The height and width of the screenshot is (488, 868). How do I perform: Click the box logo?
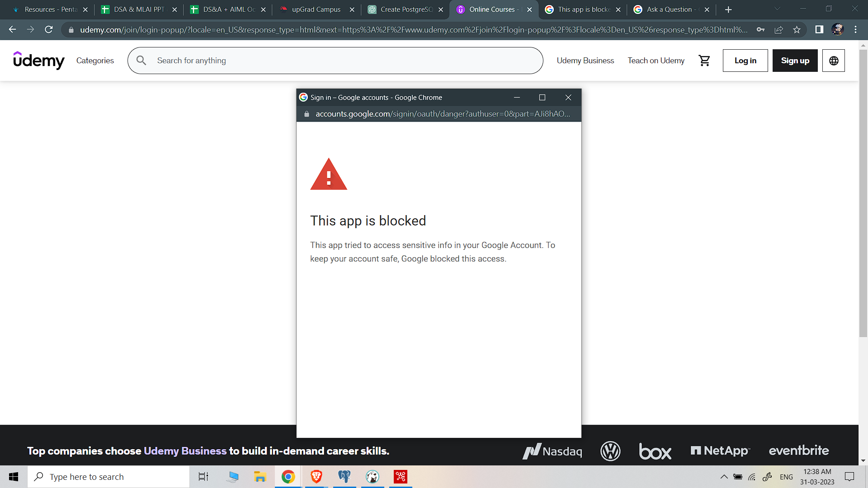655,451
